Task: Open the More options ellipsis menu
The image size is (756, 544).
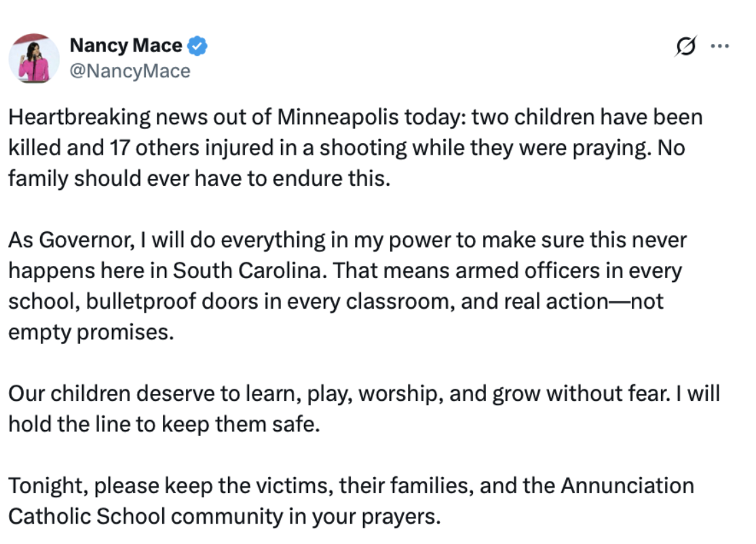Action: click(719, 46)
